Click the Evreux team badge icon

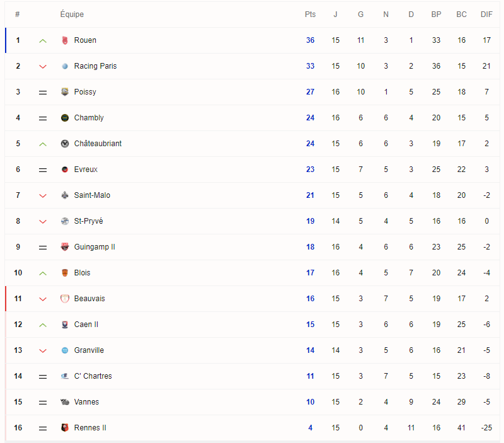click(64, 170)
